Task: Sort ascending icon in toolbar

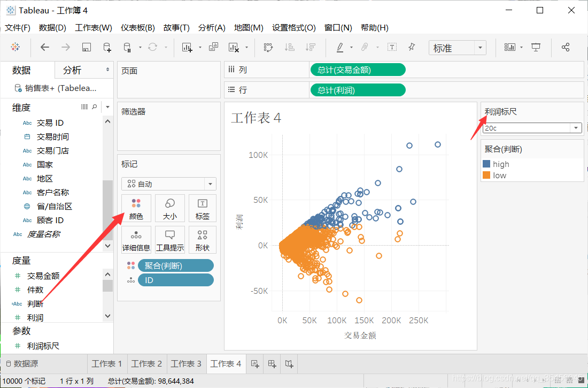Action: tap(289, 47)
